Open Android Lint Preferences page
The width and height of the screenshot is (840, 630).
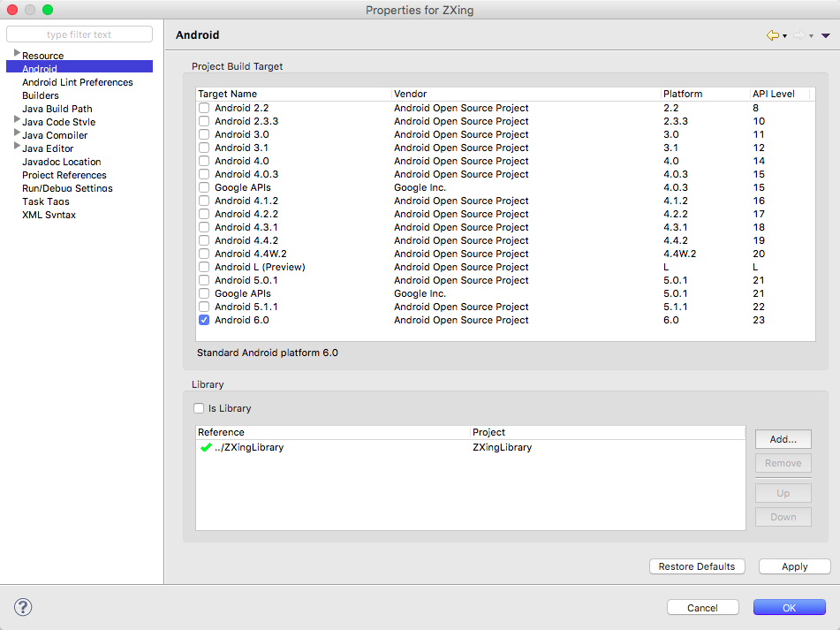pos(78,82)
